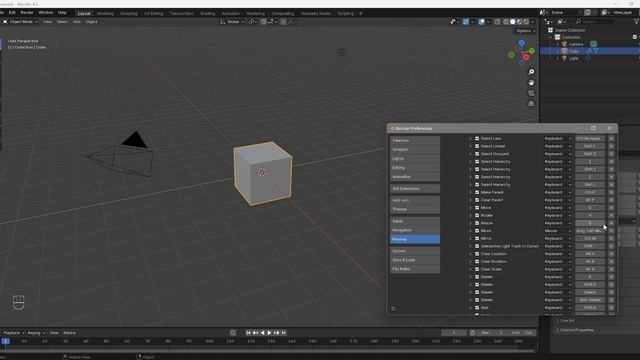
Task: Switch perspective/orthographic grid icon
Action: coord(531,104)
